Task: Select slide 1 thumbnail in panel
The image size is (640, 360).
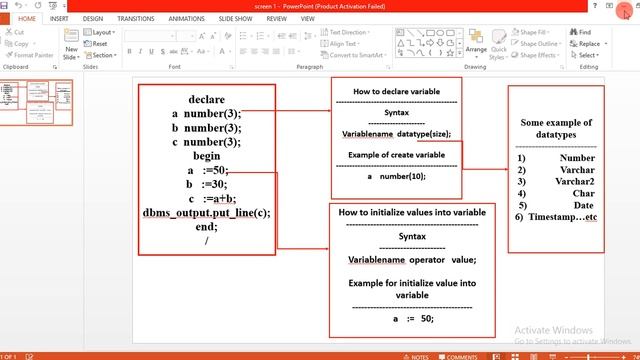Action: [36, 102]
